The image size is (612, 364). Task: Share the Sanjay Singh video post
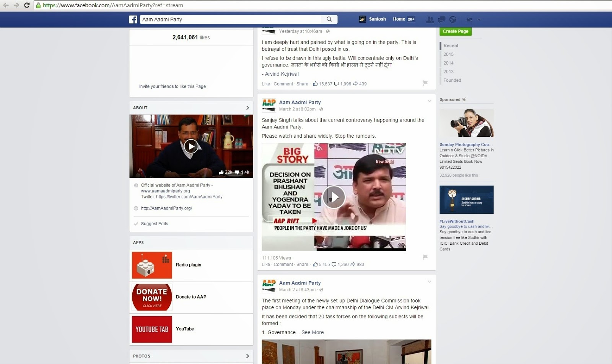[302, 264]
